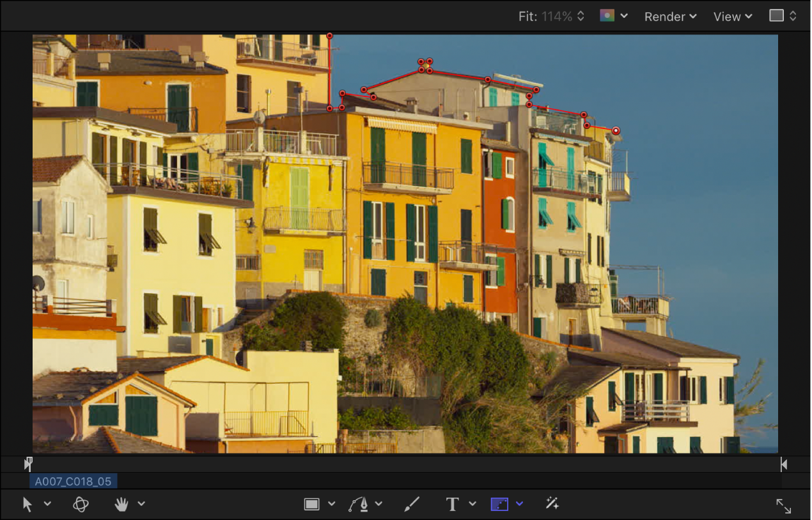Click the 3D Transform orbit tool
This screenshot has height=520, width=812.
(x=81, y=504)
